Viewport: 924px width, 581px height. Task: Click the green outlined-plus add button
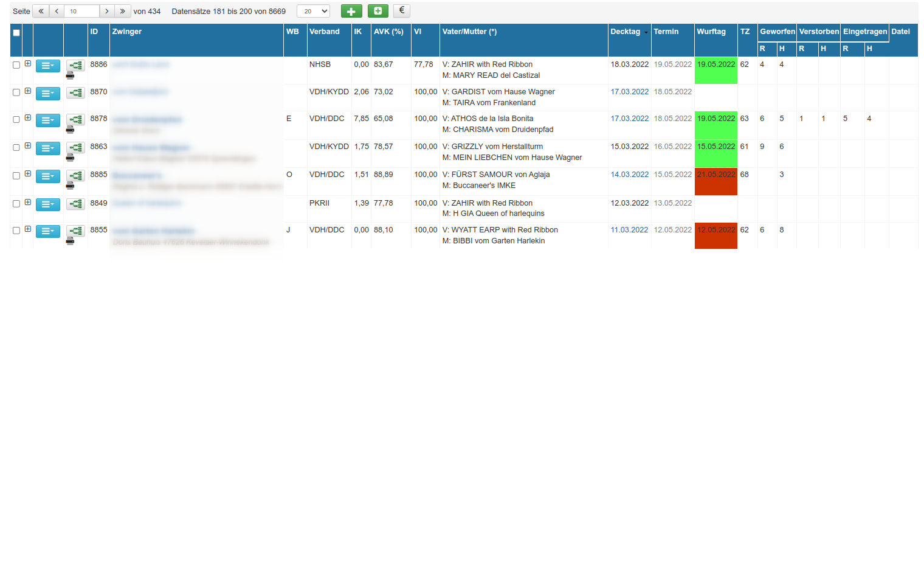coord(378,11)
